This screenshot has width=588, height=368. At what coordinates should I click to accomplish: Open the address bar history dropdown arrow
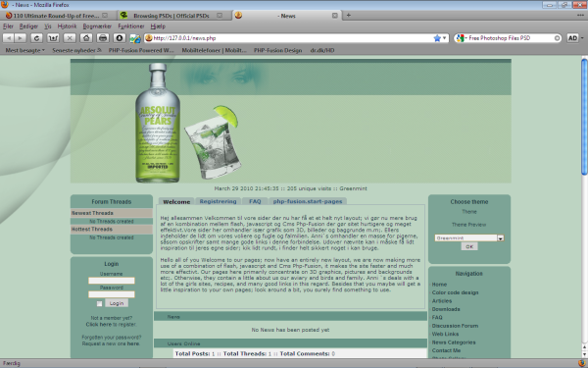click(x=444, y=38)
